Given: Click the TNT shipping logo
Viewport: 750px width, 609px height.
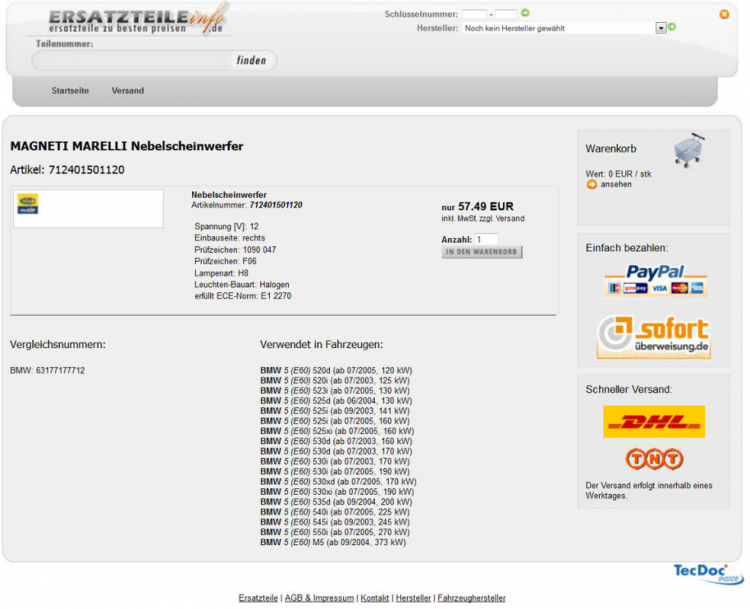Looking at the screenshot, I should pos(654,459).
